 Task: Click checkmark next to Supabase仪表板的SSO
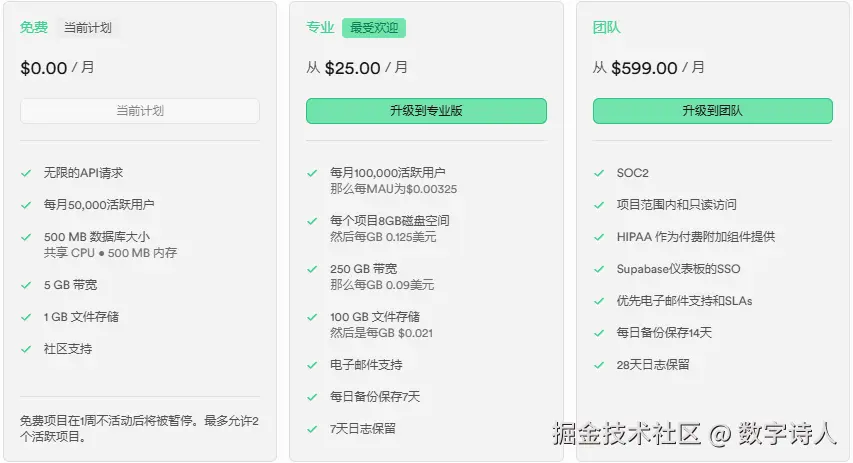point(599,269)
